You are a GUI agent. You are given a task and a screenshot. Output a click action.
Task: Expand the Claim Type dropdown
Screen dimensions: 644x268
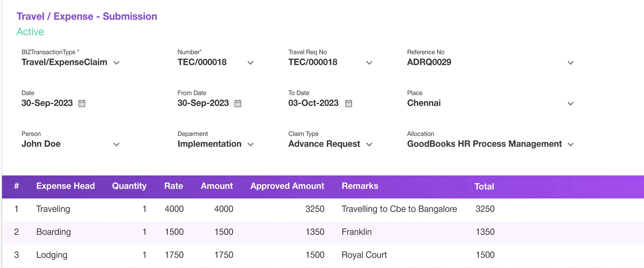pos(369,145)
